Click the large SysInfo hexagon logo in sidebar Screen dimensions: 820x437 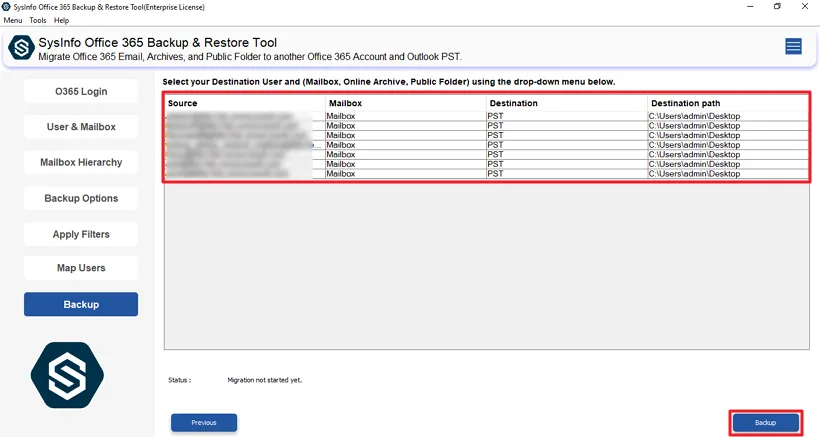tap(67, 375)
